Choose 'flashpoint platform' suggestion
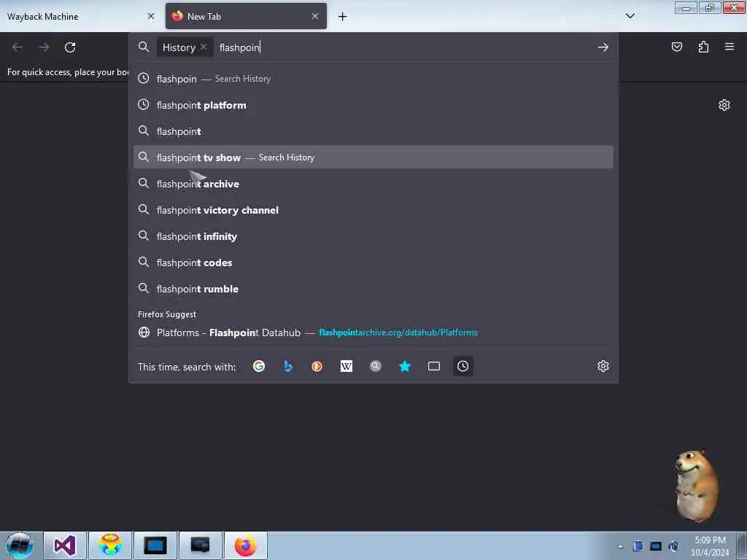 [x=373, y=105]
